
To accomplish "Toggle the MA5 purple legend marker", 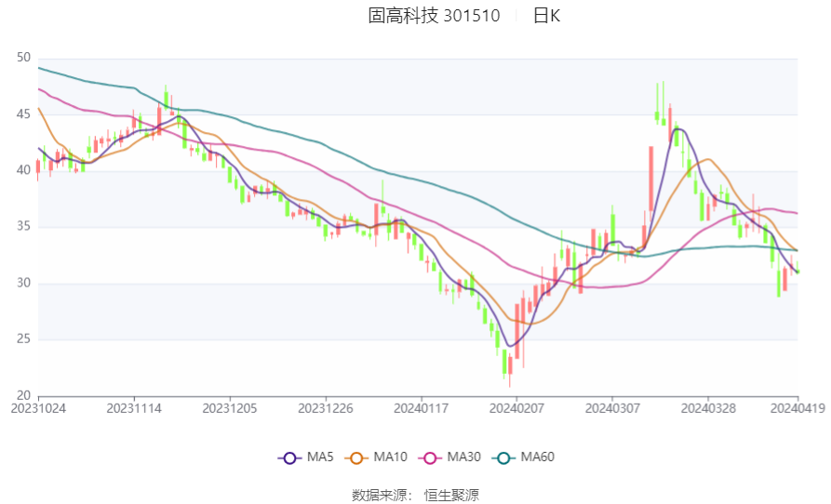I will point(289,458).
